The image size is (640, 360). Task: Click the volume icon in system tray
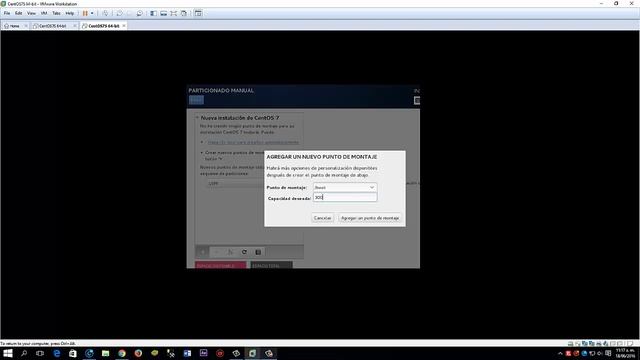click(x=600, y=353)
